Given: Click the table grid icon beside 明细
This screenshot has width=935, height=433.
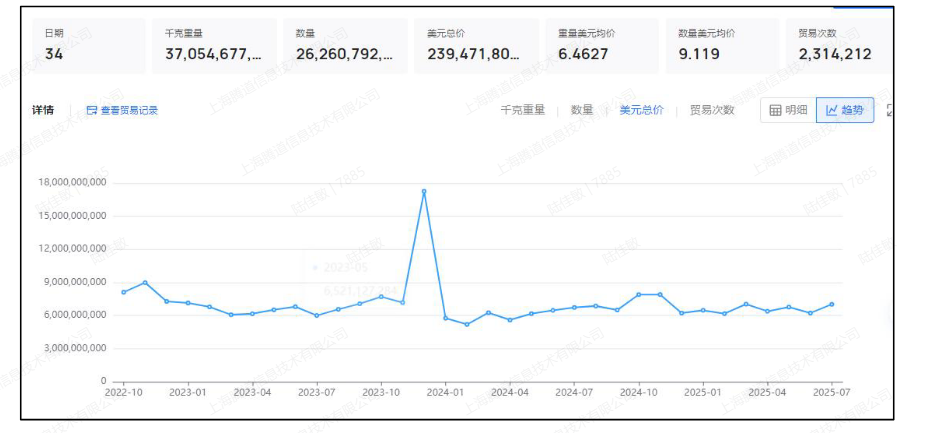Looking at the screenshot, I should coord(775,110).
